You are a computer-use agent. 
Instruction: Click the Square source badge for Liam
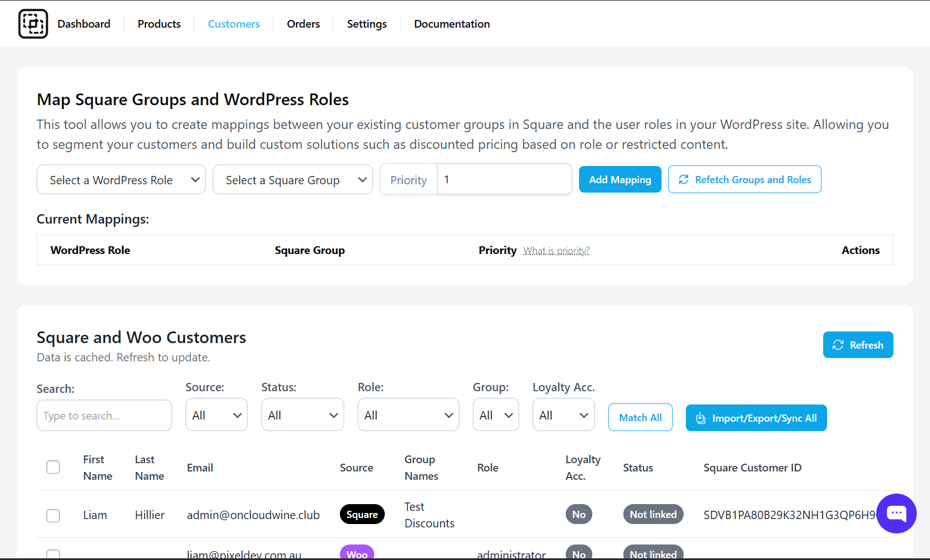[x=362, y=515]
